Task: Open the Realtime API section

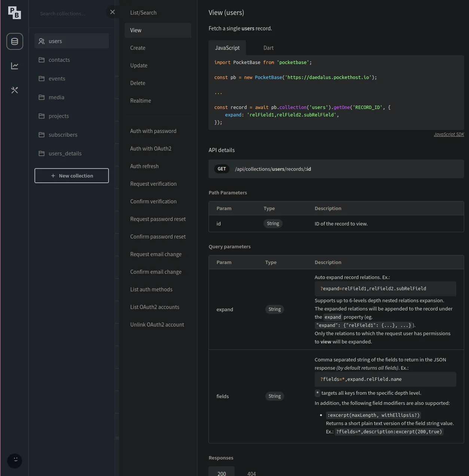Action: (x=141, y=101)
